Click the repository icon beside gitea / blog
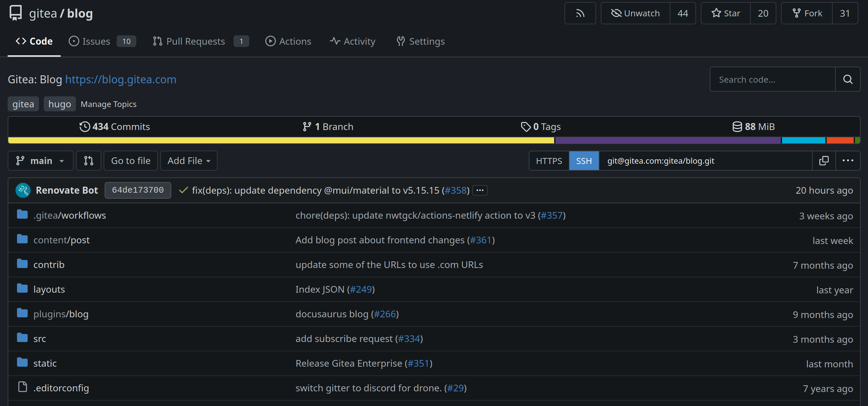 pyautogui.click(x=16, y=13)
